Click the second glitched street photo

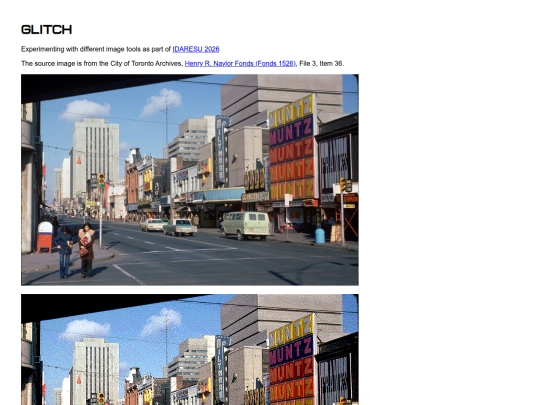tap(190, 350)
